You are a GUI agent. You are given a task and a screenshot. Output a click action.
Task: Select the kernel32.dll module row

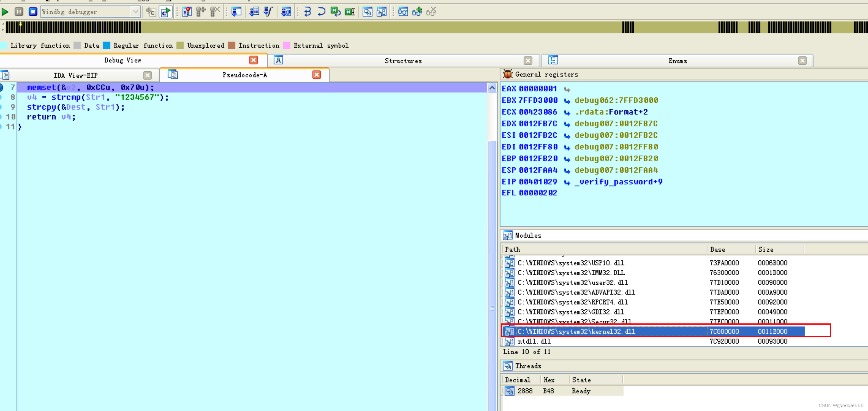click(x=653, y=331)
